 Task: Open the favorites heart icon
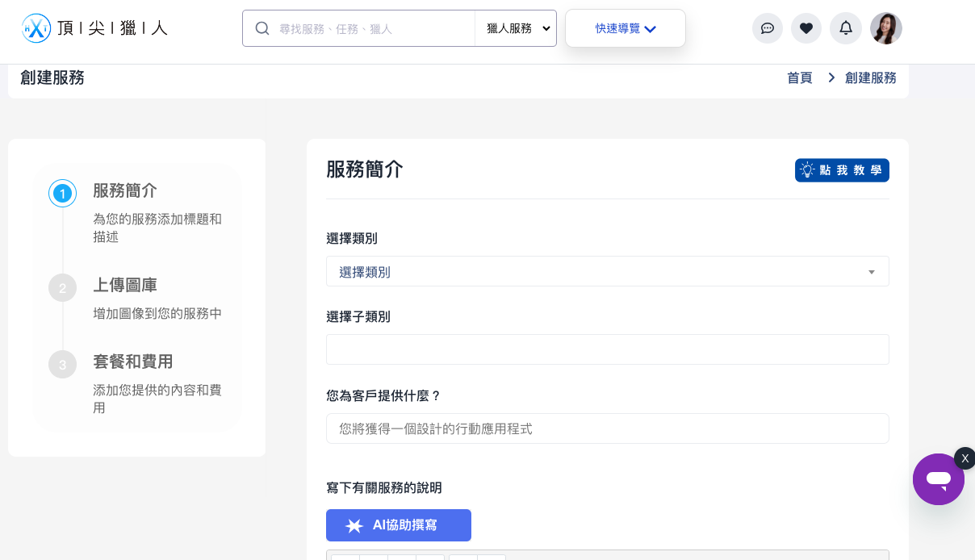coord(806,28)
